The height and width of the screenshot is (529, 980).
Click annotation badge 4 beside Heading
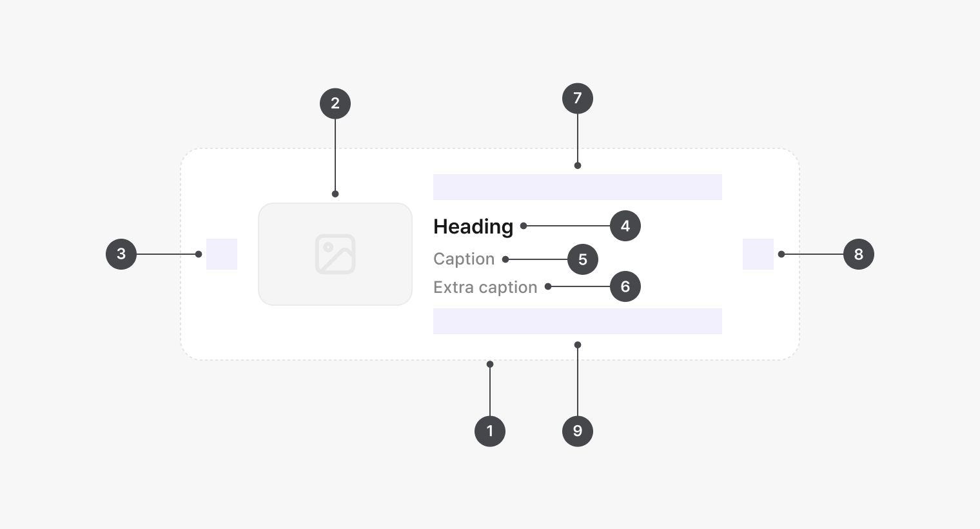point(625,226)
